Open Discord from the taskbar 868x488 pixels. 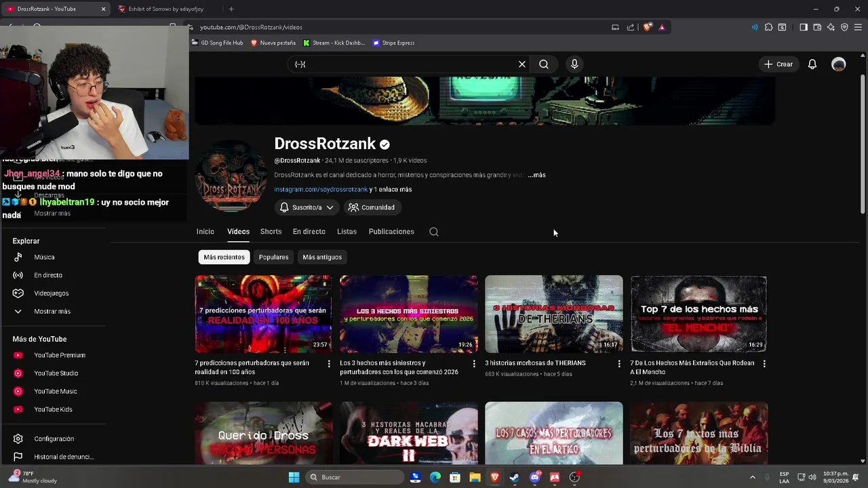click(535, 477)
